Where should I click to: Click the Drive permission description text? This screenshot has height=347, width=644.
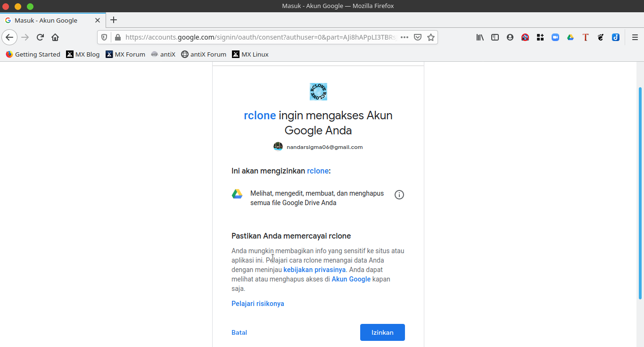317,198
